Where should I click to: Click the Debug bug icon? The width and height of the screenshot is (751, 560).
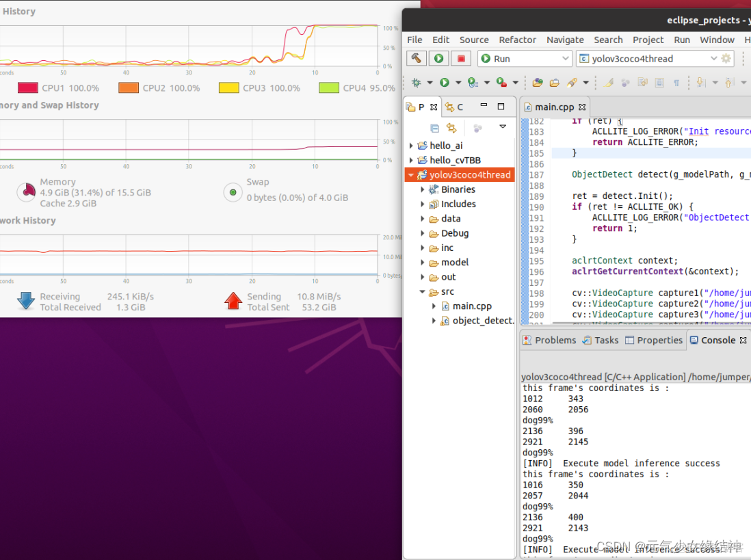coord(417,83)
